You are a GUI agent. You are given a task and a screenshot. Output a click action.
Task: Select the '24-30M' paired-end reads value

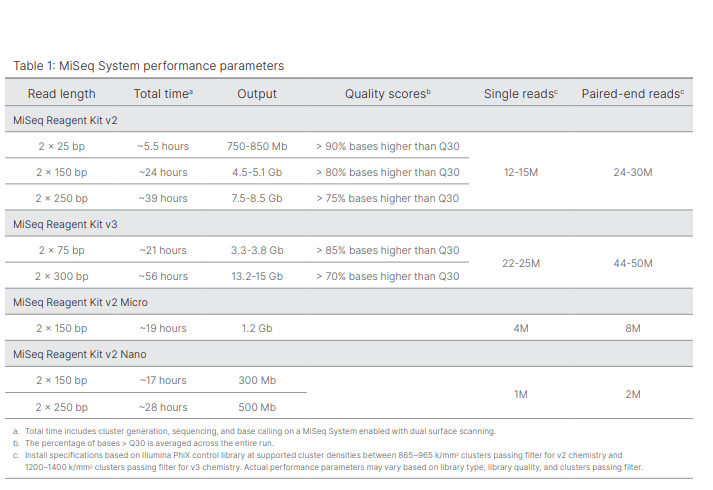[x=633, y=172]
